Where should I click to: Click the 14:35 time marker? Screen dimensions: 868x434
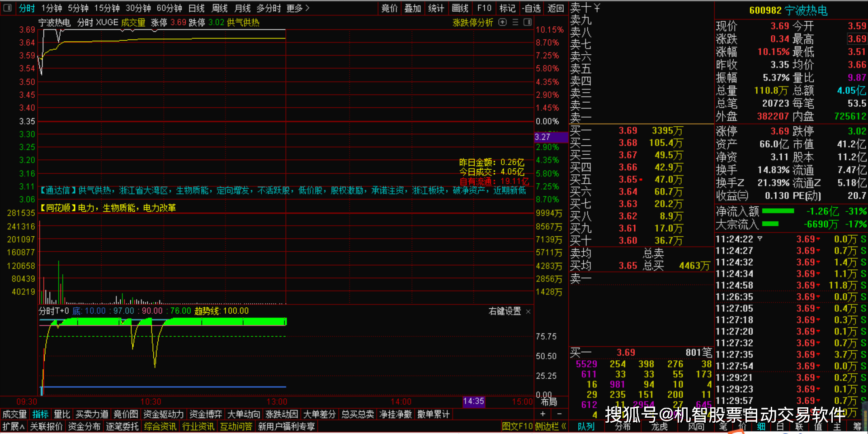click(473, 401)
